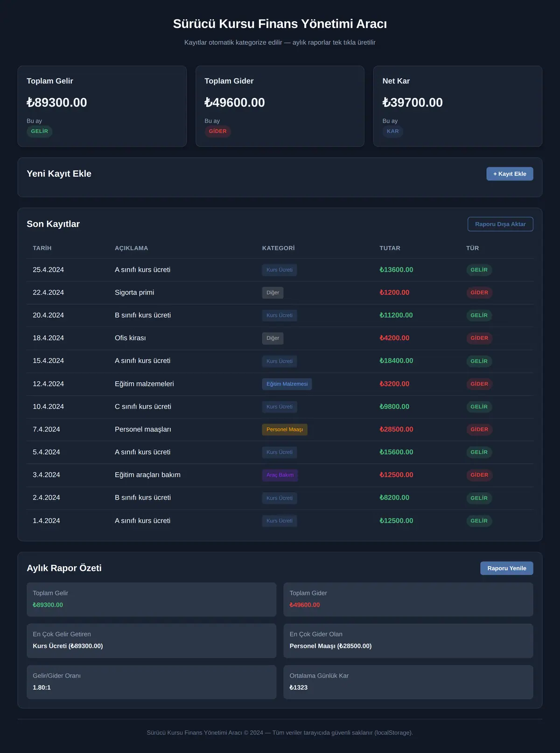Click the "TARİH" column header
560x753 pixels.
(x=42, y=248)
